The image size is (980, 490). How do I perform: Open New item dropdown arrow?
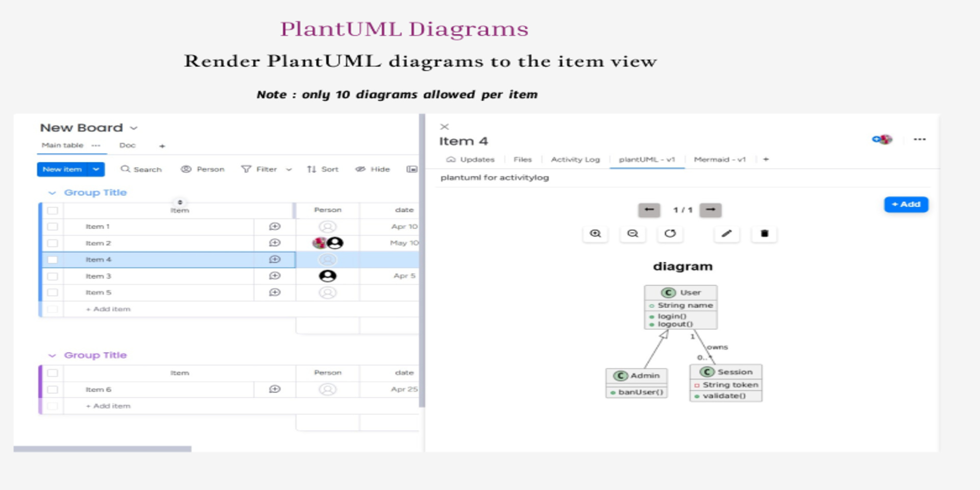(x=96, y=169)
